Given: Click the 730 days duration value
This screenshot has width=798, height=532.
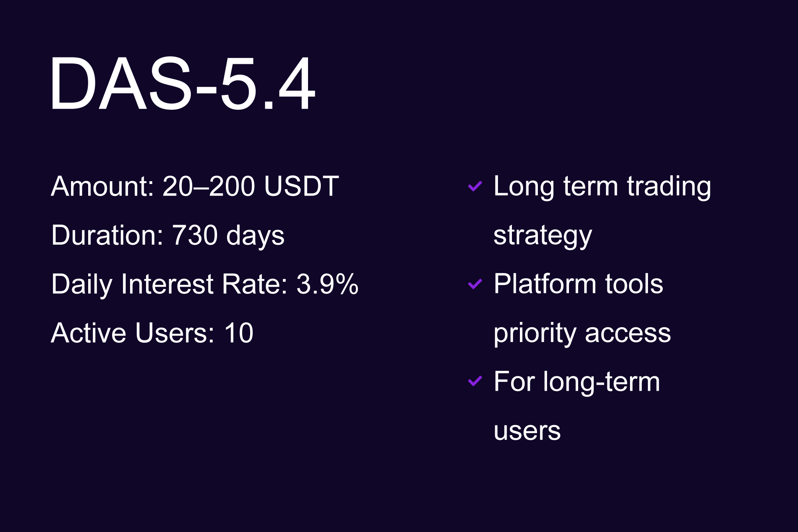Looking at the screenshot, I should 228,235.
